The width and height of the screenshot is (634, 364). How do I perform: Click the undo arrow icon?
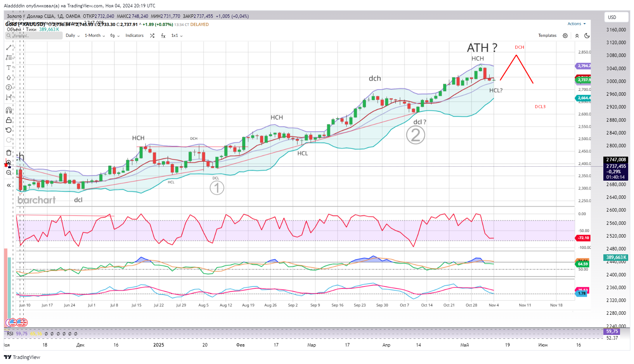pyautogui.click(x=9, y=130)
